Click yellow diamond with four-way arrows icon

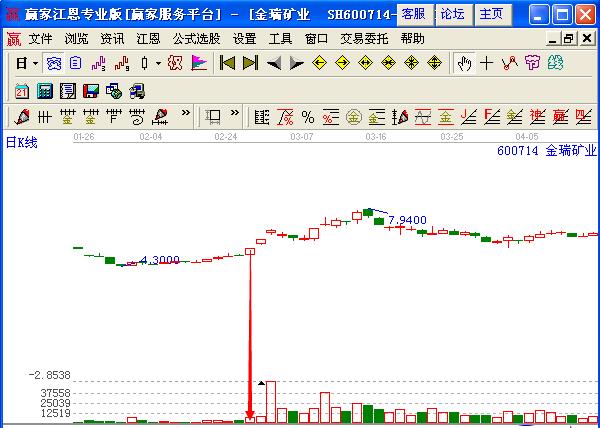(434, 63)
